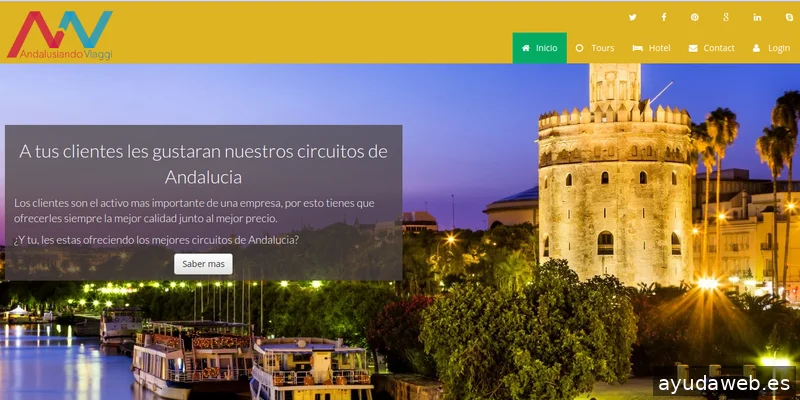Click the heading about circuitos de Andalucia
800x400 pixels.
click(x=203, y=163)
